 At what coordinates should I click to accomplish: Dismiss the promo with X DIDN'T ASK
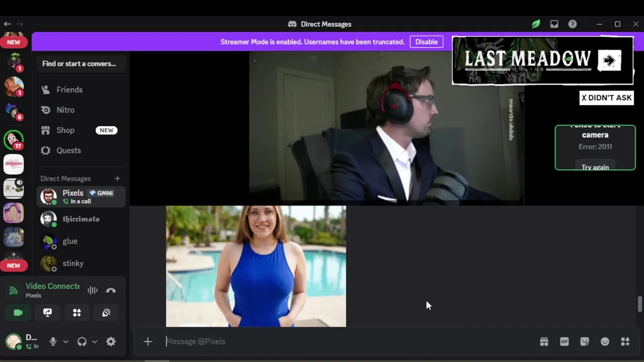coord(606,98)
